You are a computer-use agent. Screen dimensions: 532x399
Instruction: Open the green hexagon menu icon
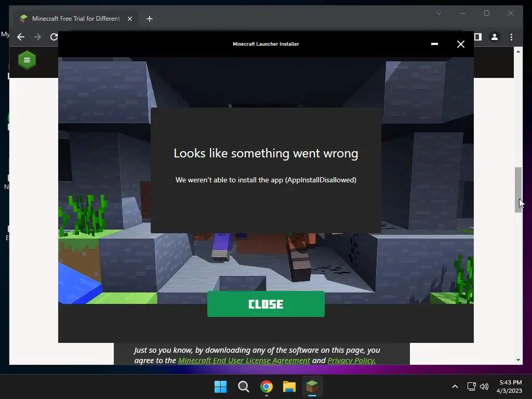[27, 60]
